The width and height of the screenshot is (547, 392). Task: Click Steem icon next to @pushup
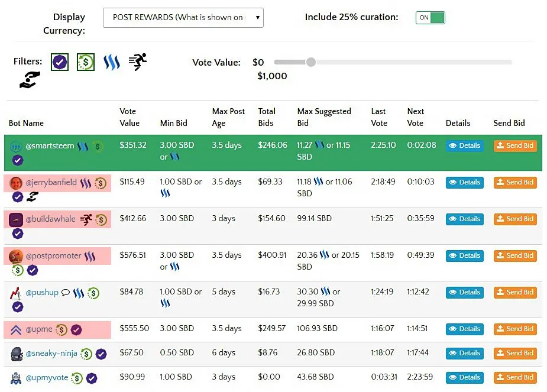tap(79, 293)
